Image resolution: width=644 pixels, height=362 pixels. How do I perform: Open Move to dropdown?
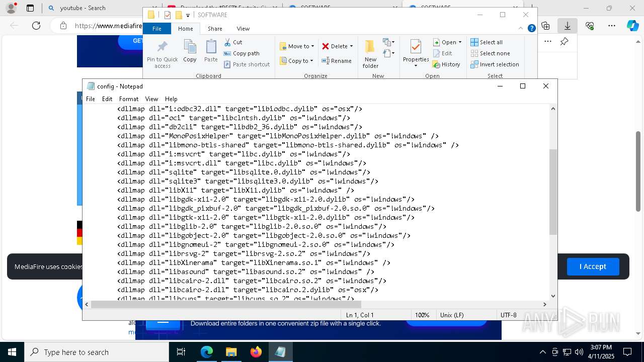pos(297,46)
